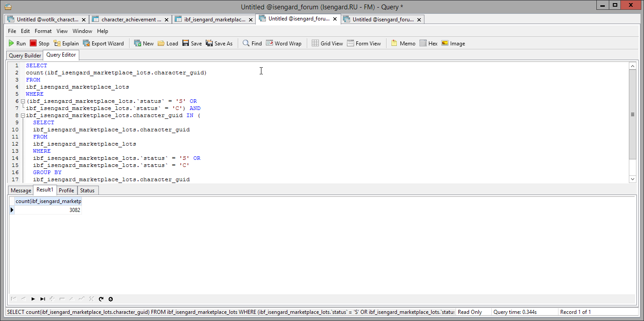Open the View menu
Screen dimensions: 644x321
[62, 31]
